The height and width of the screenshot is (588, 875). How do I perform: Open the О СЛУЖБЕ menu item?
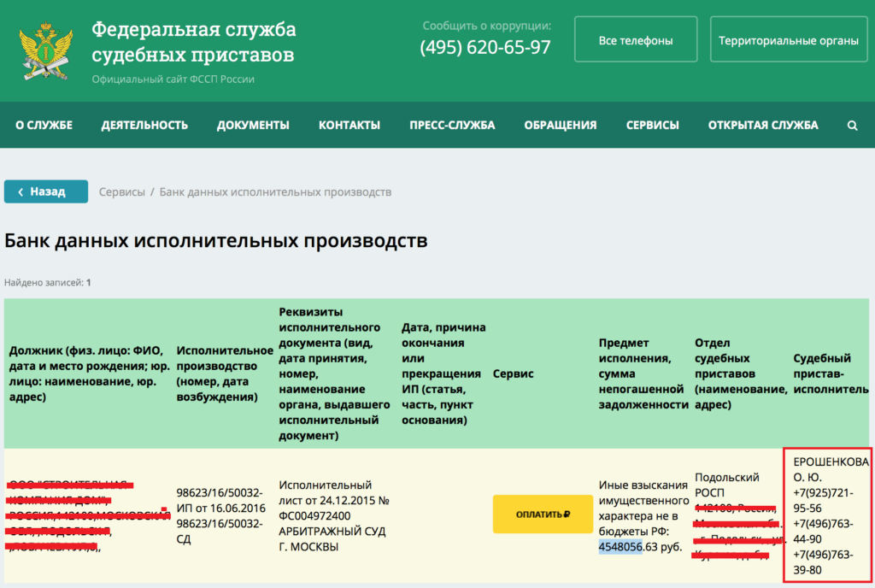(x=44, y=125)
